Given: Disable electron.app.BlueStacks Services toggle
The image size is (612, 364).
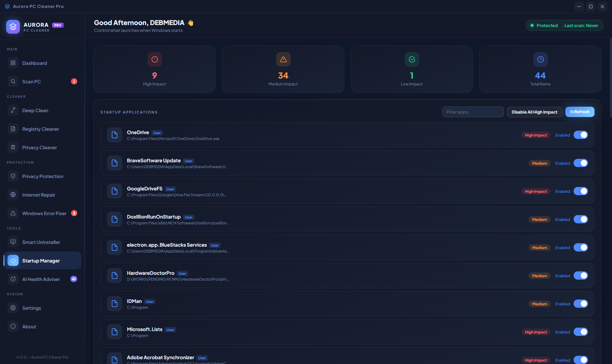Looking at the screenshot, I should click(581, 247).
